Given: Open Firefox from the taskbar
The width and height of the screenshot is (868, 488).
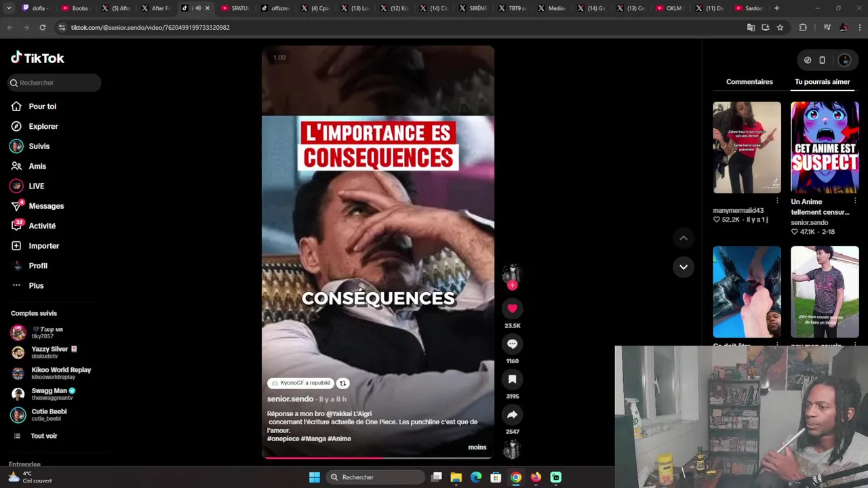Looking at the screenshot, I should 536,477.
